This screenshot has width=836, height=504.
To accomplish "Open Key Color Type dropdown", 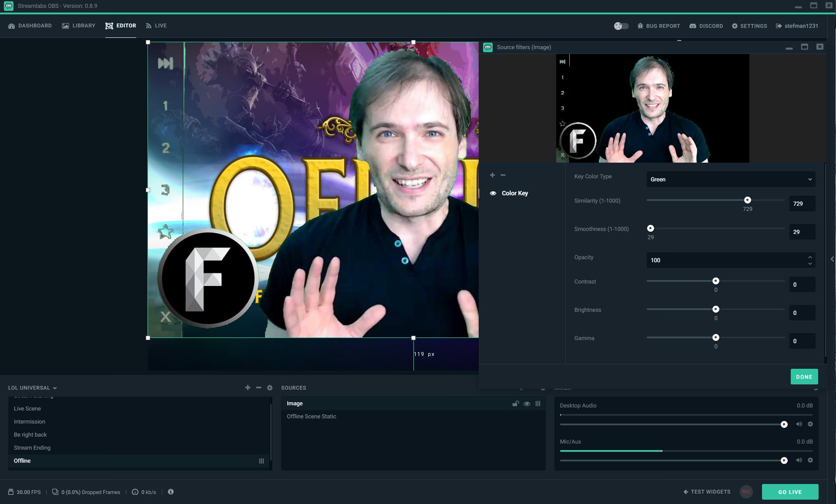I will [730, 179].
